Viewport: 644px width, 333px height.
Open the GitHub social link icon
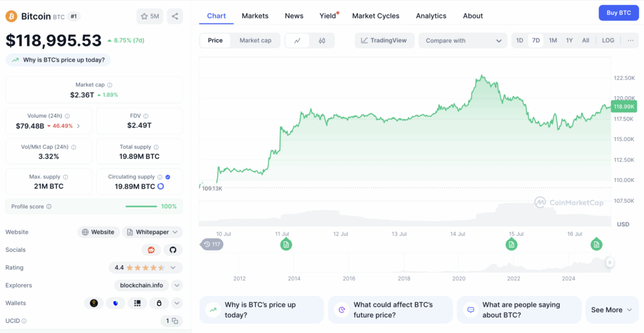[173, 250]
